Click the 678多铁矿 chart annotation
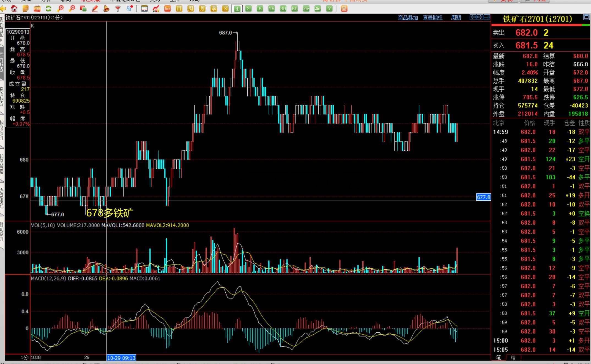 coord(110,213)
